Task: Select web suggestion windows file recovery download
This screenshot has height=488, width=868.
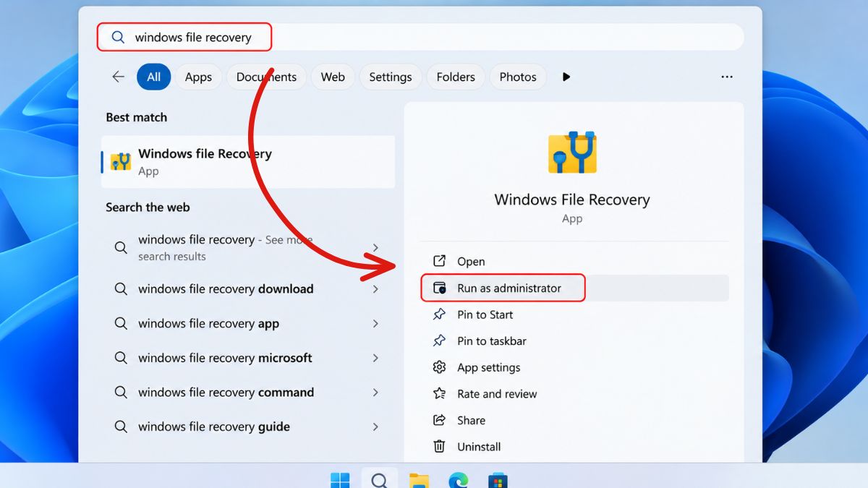Action: 248,288
